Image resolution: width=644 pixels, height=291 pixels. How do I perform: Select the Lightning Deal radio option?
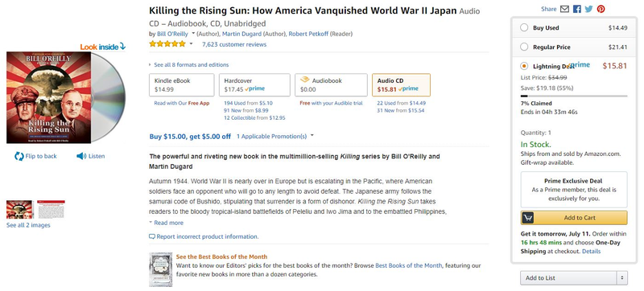[x=524, y=66]
